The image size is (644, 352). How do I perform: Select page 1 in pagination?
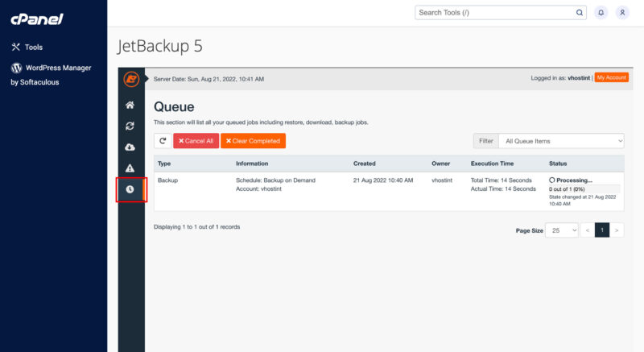(602, 230)
